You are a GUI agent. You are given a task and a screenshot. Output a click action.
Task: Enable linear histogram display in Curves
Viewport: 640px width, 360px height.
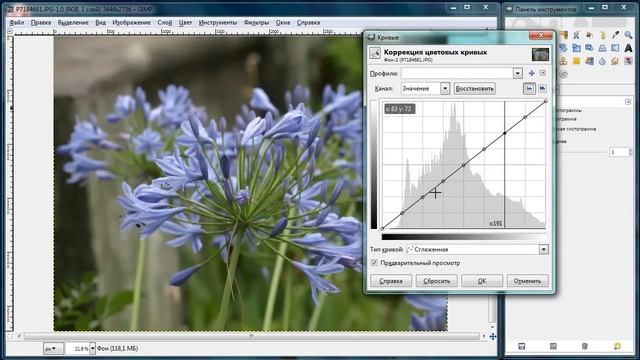coord(529,89)
